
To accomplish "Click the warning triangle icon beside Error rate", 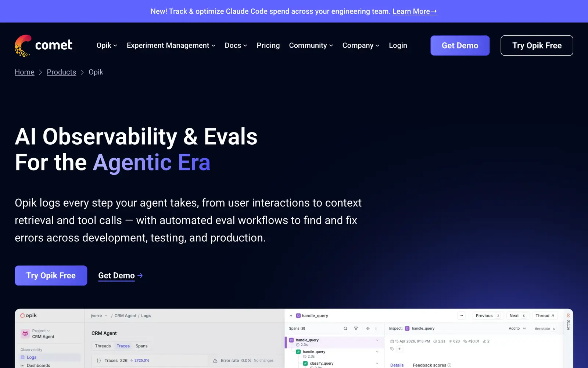I will (x=215, y=361).
